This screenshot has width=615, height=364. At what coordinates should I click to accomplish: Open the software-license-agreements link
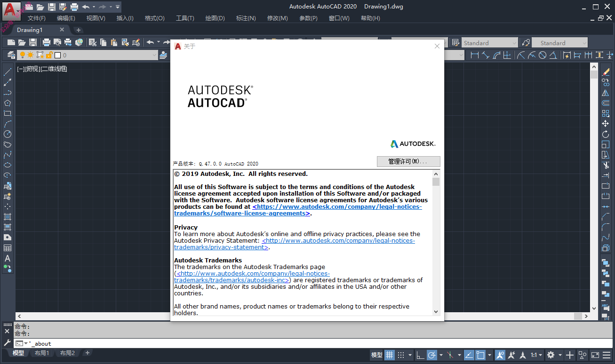point(298,210)
